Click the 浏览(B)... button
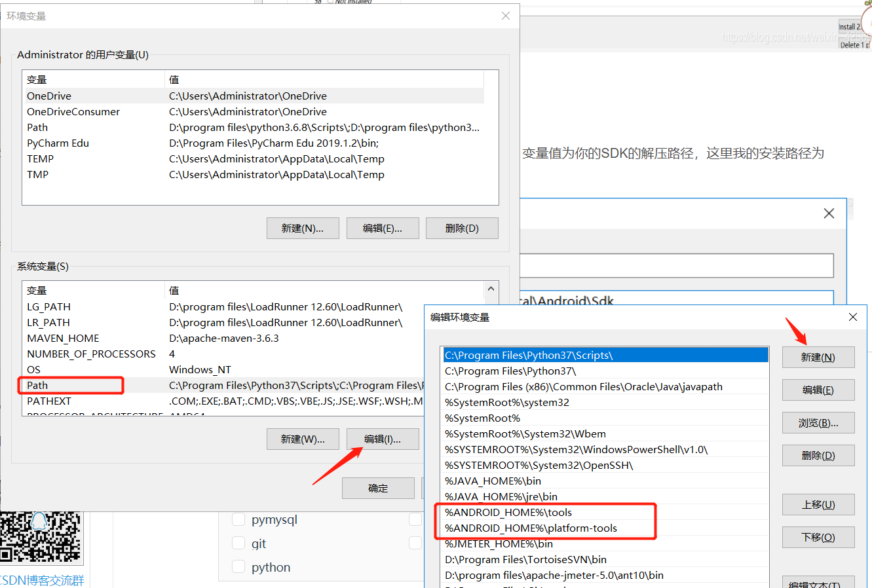Image resolution: width=872 pixels, height=588 pixels. pos(818,423)
